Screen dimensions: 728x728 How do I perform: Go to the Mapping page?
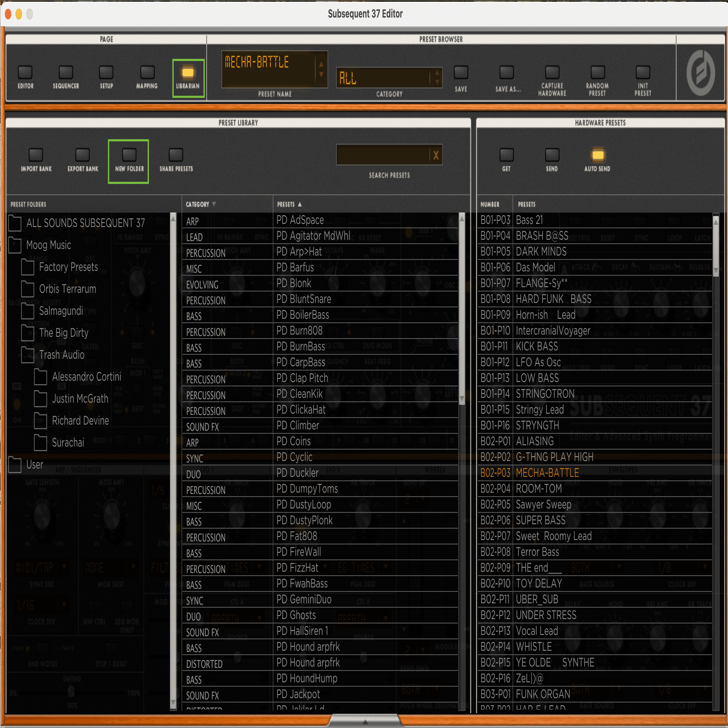(x=147, y=72)
